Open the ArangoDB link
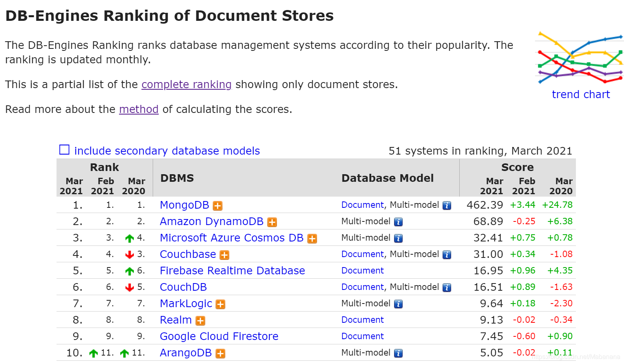Image resolution: width=624 pixels, height=364 pixels. coord(186,353)
